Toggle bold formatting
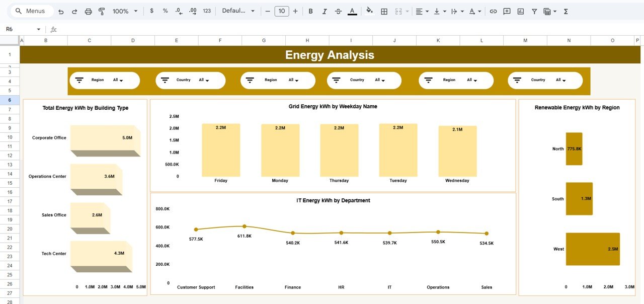Screen dimensions: 644x304 coord(310,11)
